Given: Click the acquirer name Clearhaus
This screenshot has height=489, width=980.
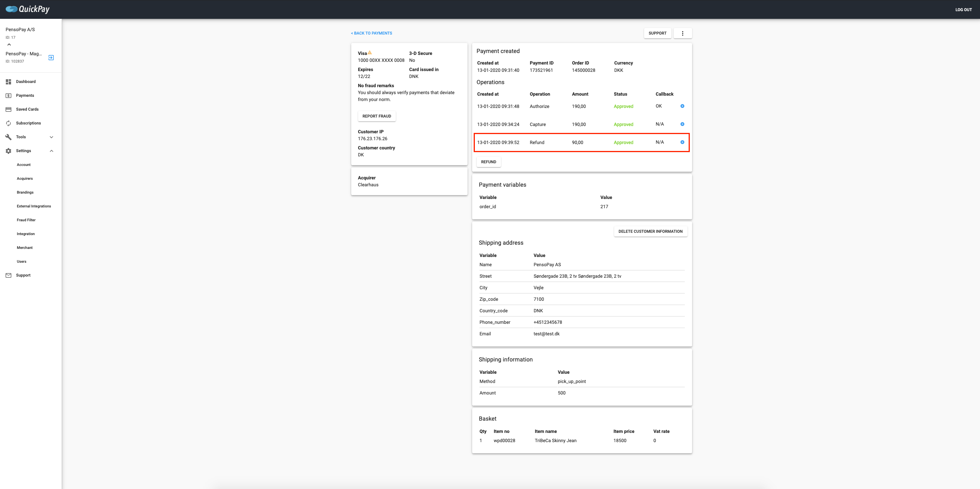Looking at the screenshot, I should click(x=368, y=185).
